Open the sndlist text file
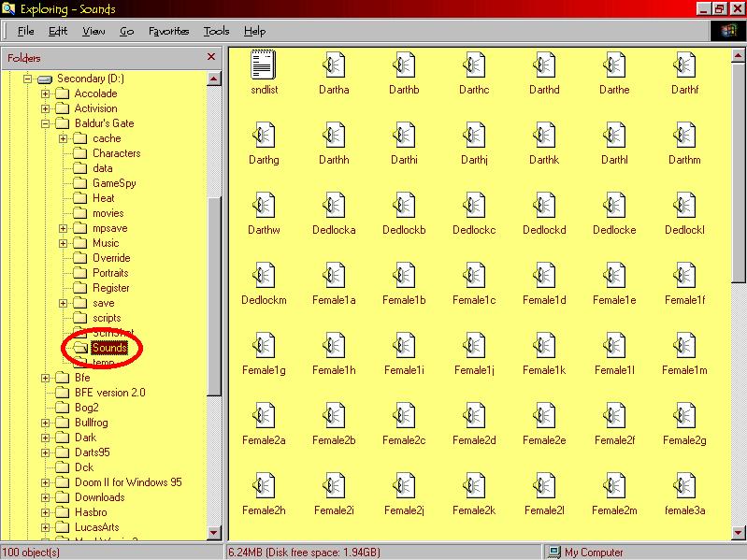 click(264, 66)
